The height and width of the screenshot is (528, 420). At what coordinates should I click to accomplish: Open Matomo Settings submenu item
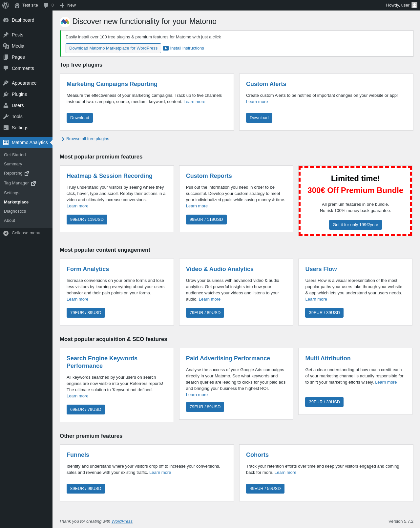(x=11, y=193)
